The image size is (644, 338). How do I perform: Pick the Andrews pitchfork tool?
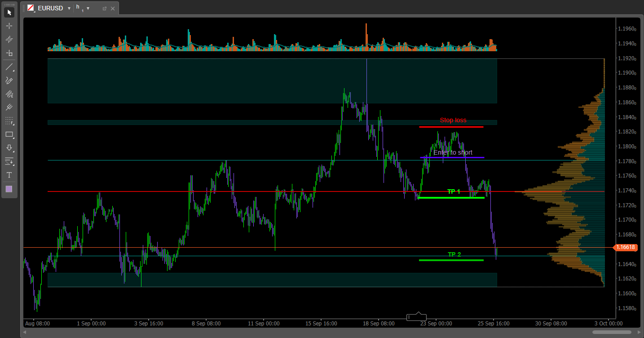tap(9, 107)
